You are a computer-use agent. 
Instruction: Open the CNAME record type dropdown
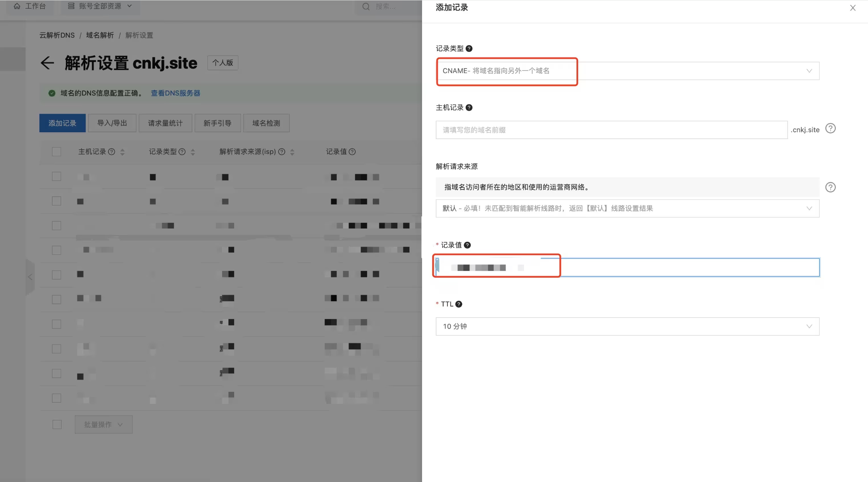click(x=627, y=71)
